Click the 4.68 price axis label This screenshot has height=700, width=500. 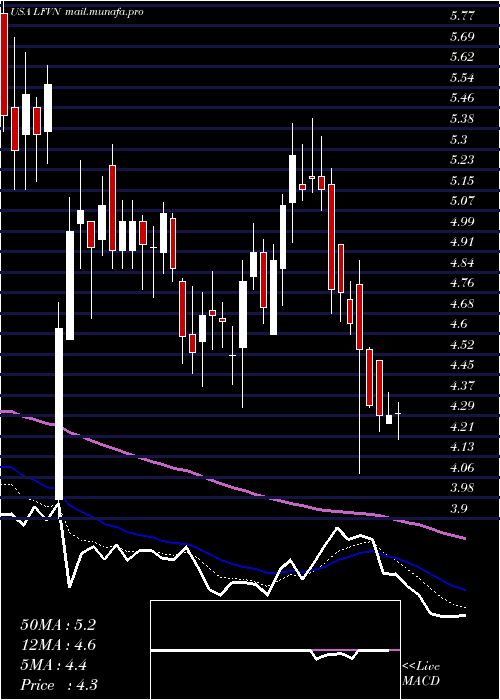point(462,304)
